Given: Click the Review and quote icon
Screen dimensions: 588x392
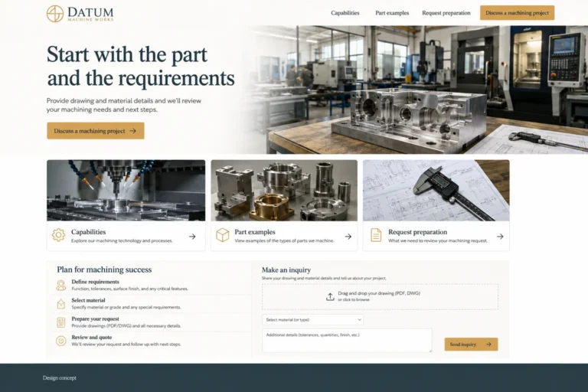Looking at the screenshot, I should pos(60,341).
